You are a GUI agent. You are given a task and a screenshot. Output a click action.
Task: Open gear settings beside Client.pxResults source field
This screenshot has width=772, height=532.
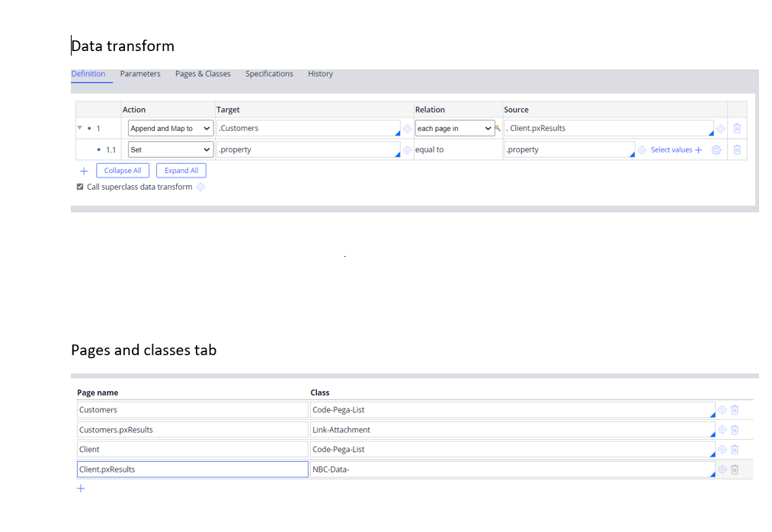[721, 128]
